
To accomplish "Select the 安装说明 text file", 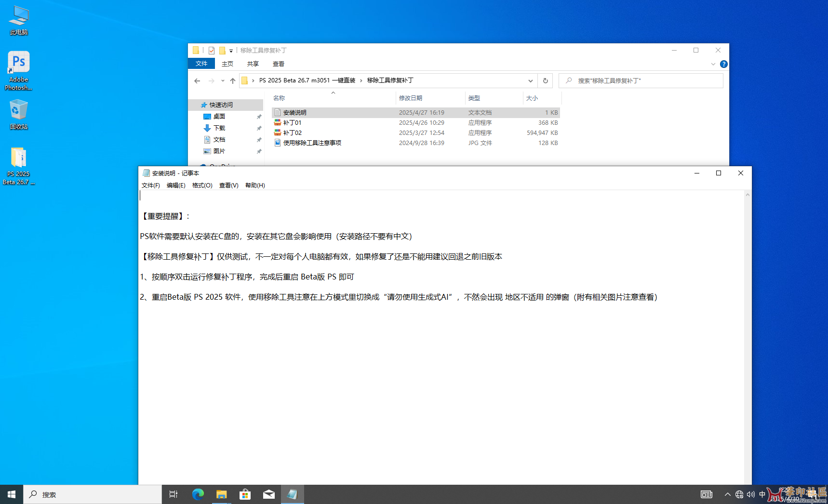I will (416, 113).
